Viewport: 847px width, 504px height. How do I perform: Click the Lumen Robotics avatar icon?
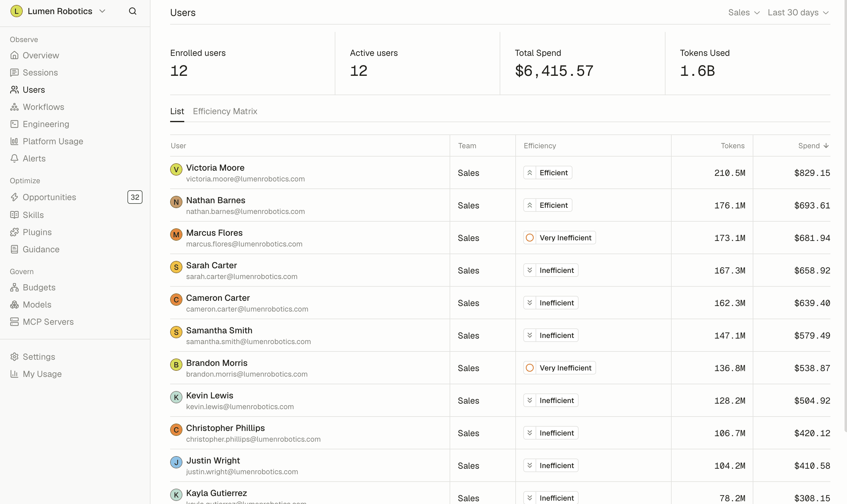pyautogui.click(x=16, y=11)
